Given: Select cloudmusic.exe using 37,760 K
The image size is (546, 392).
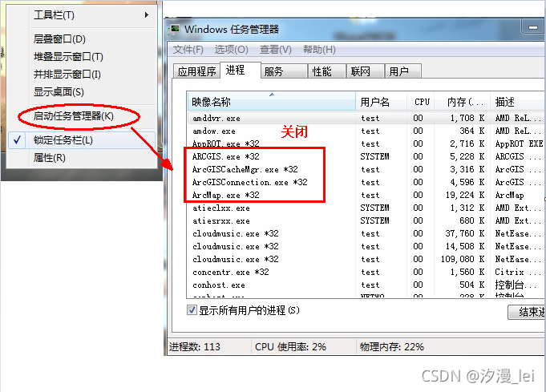Looking at the screenshot, I should pos(366,233).
